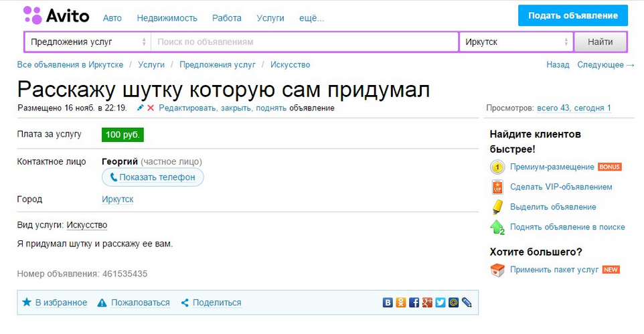
Task: Open the 'Недвижимость' menu section
Action: [167, 18]
